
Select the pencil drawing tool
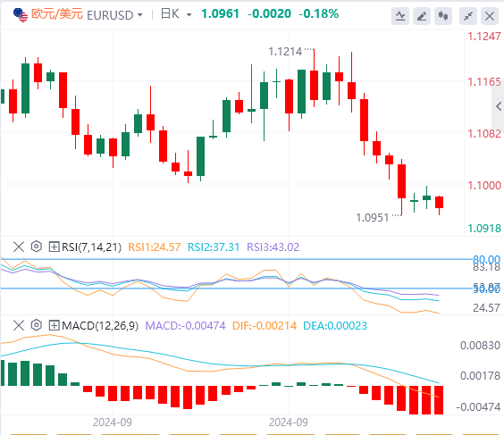coord(422,16)
